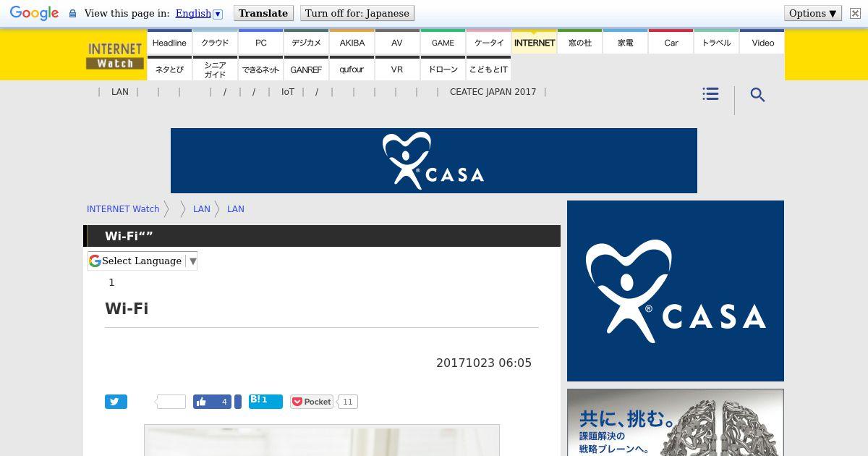Open the Headline tab

(x=169, y=42)
